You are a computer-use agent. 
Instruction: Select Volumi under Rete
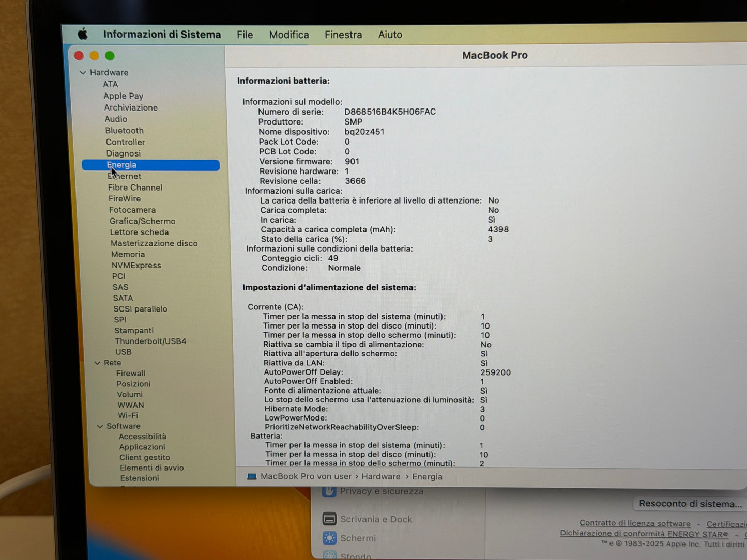[130, 394]
